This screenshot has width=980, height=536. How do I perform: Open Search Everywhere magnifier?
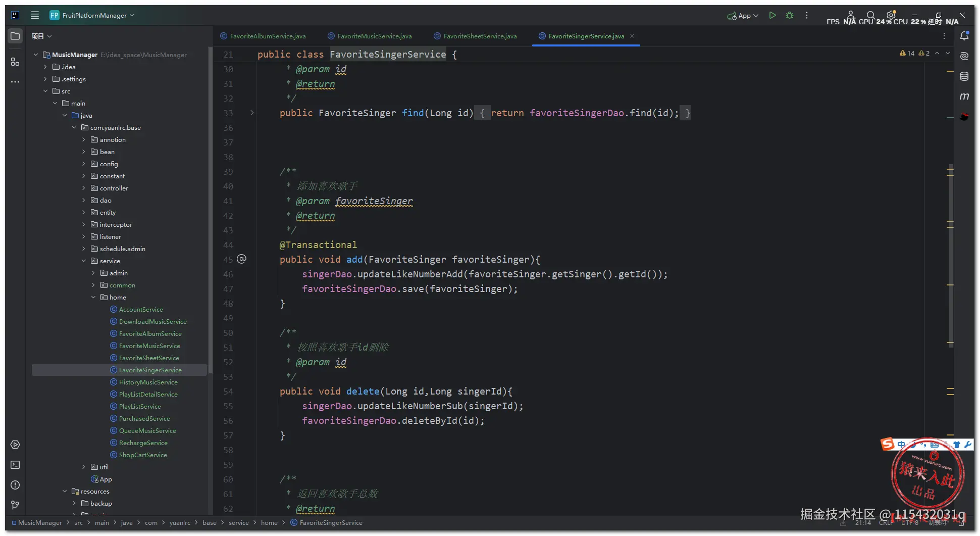870,15
